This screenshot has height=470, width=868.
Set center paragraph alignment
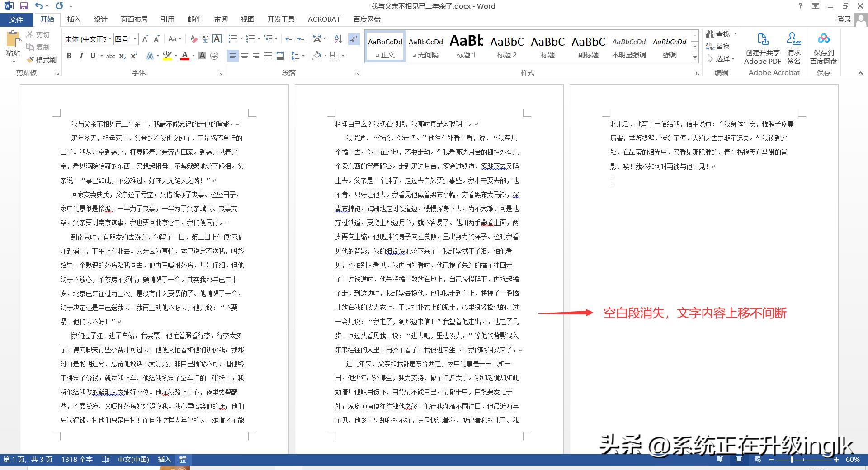(245, 56)
